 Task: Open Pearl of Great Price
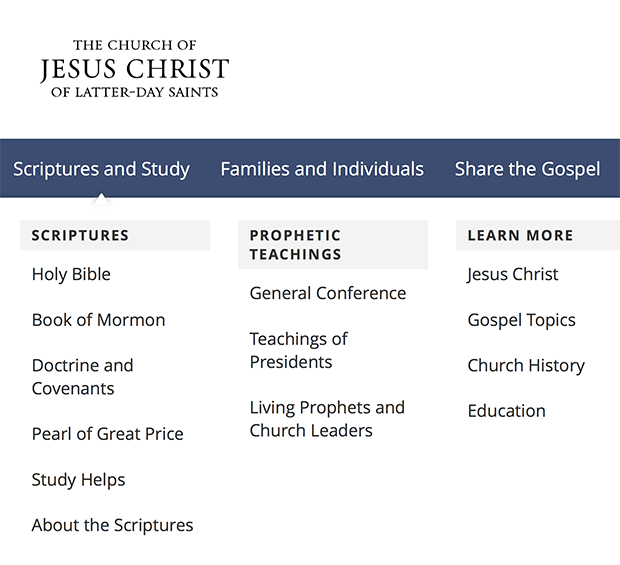pos(108,434)
